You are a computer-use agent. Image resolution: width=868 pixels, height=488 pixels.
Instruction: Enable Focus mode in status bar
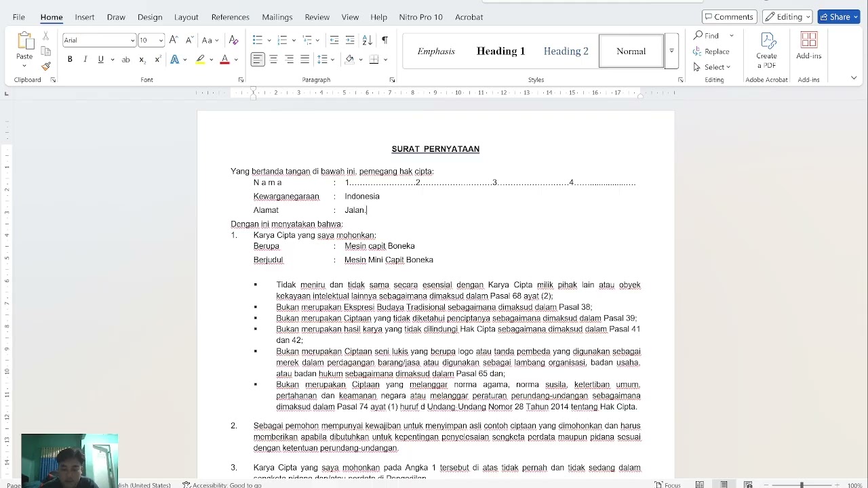[668, 485]
